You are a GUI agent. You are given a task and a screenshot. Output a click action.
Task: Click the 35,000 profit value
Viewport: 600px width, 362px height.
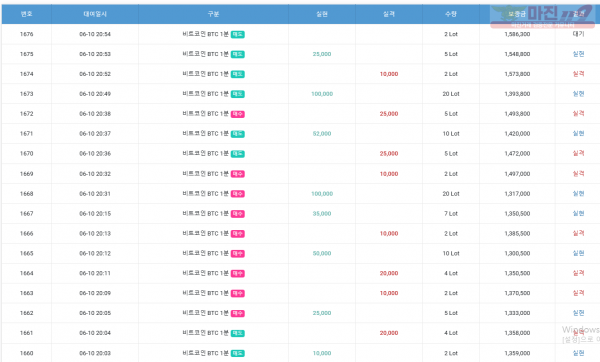(x=322, y=214)
